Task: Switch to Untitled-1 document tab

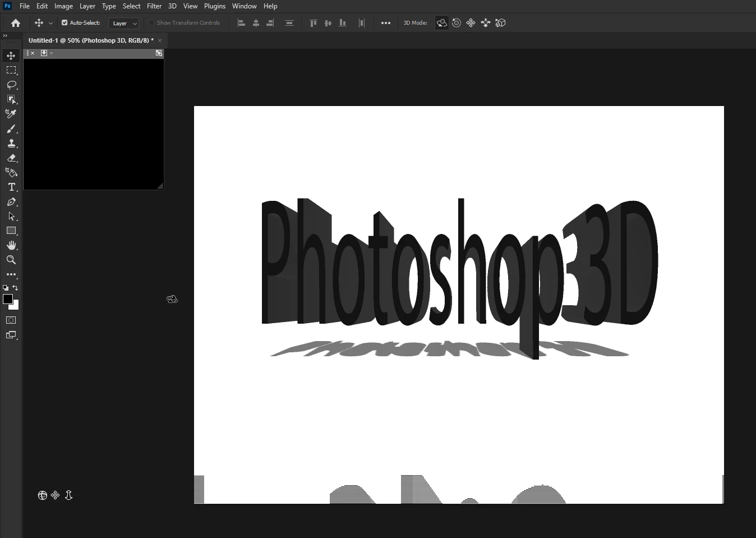Action: (x=91, y=40)
